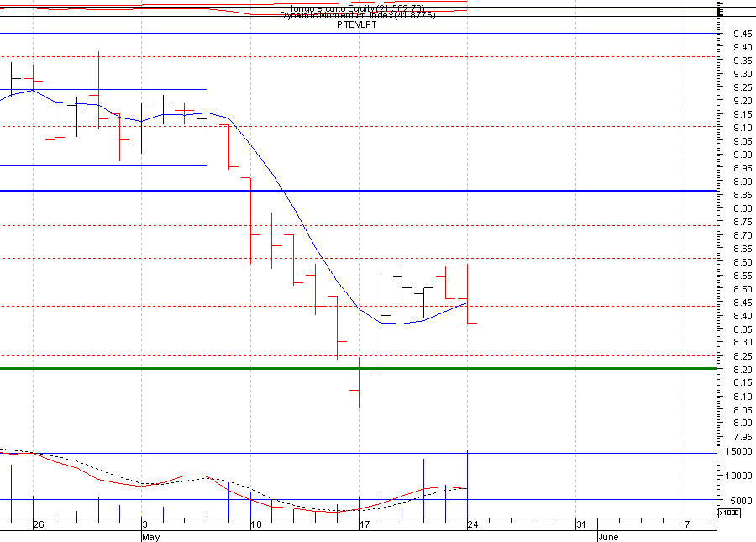
Task: Click the 15000 volume axis label
Action: [739, 452]
